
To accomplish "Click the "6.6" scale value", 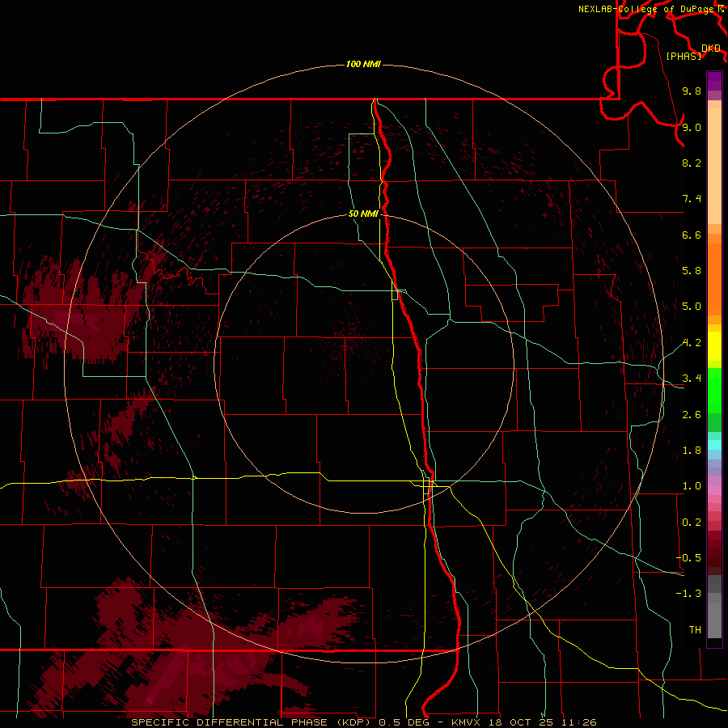I will click(x=692, y=235).
